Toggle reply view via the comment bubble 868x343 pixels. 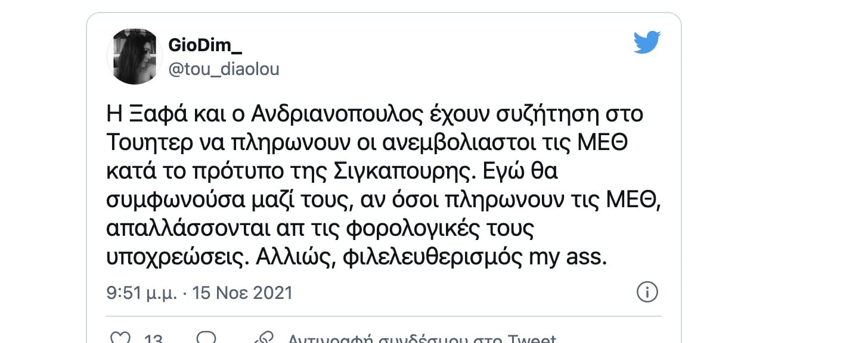(x=206, y=338)
